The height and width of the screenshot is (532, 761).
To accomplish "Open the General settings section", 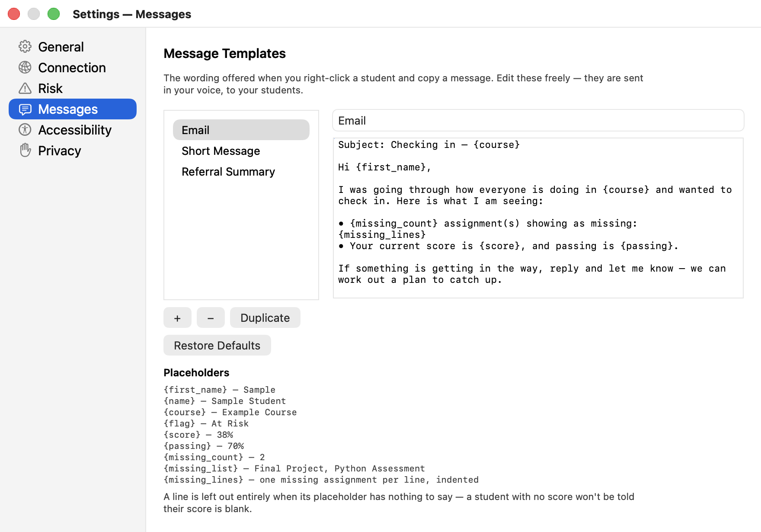I will [73, 47].
